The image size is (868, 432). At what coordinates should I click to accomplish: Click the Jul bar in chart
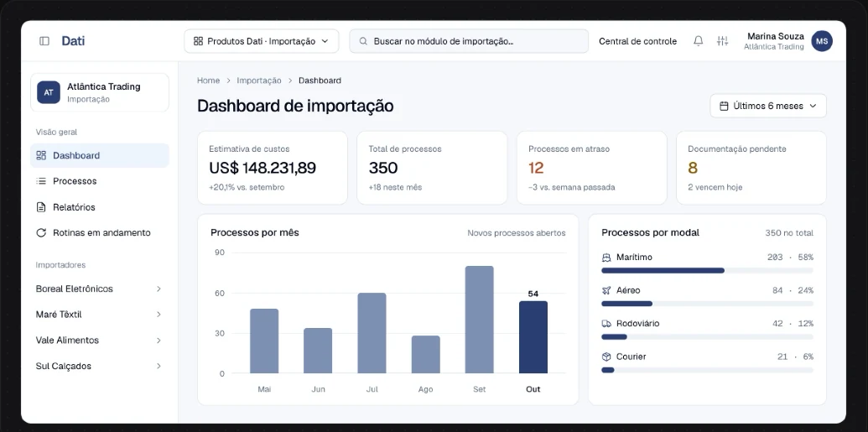click(x=372, y=333)
